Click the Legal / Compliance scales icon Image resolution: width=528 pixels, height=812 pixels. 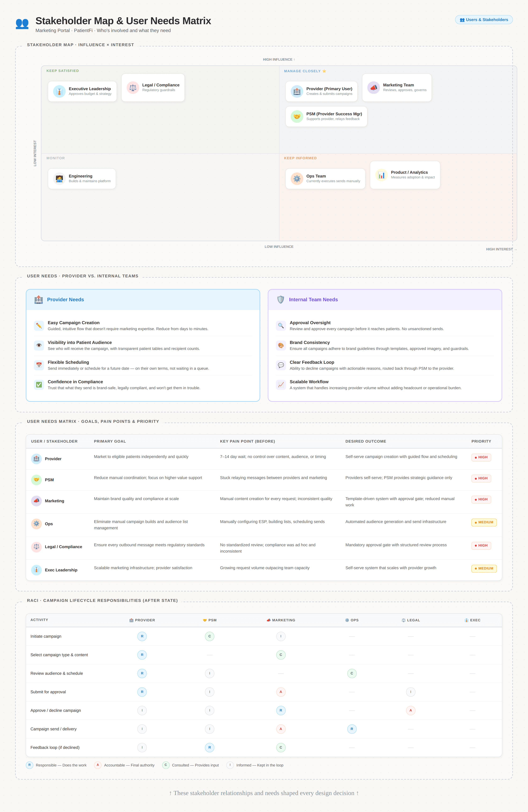[133, 88]
